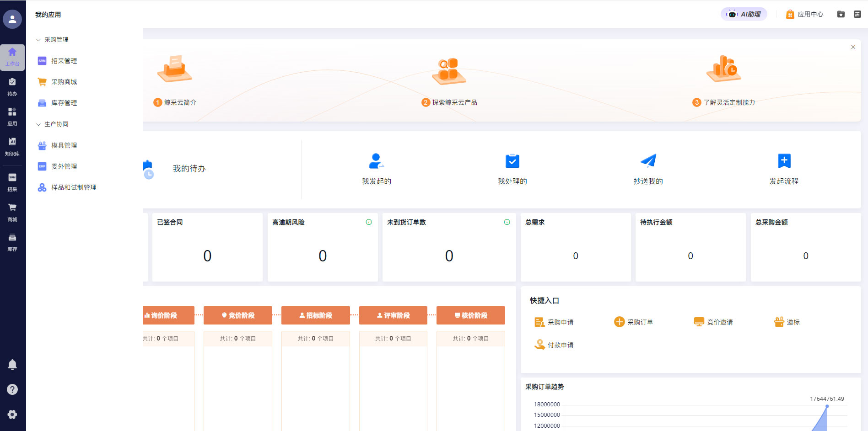Viewport: 868px width, 431px height.
Task: Collapse the 采购管理 group
Action: coord(38,40)
